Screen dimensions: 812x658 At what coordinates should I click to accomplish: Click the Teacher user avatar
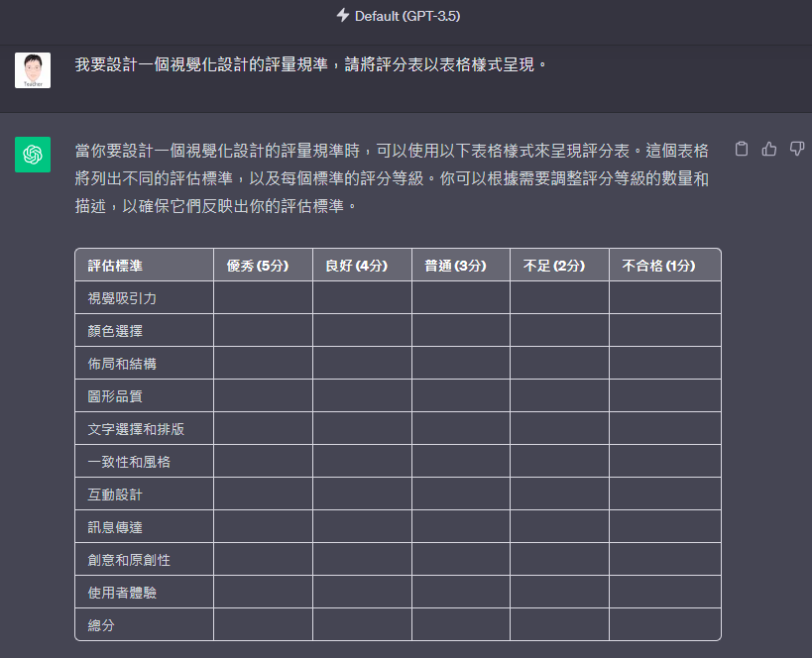(x=33, y=70)
